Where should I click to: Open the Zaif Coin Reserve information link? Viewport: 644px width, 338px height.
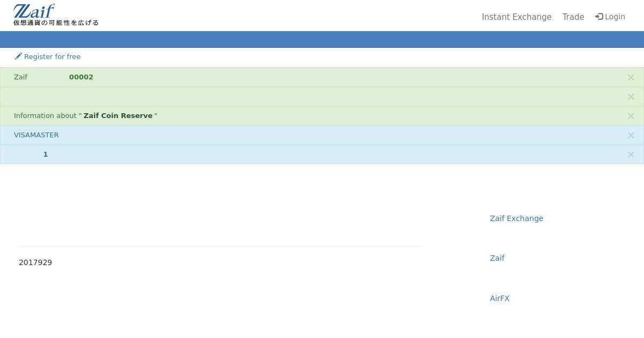[x=118, y=116]
